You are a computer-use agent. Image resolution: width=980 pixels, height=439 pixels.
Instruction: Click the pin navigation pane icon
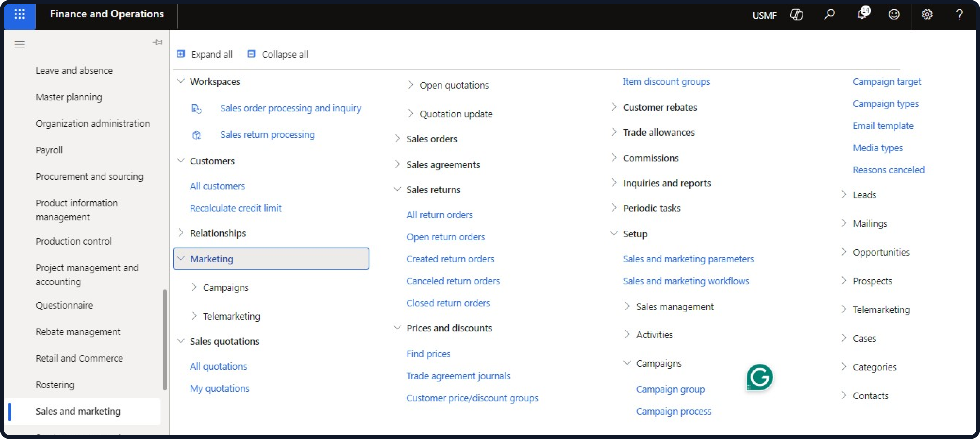coord(158,42)
